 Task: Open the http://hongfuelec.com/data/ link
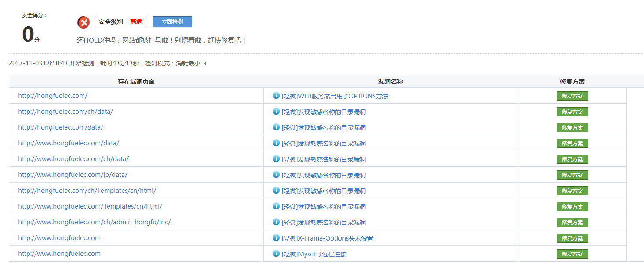(61, 127)
